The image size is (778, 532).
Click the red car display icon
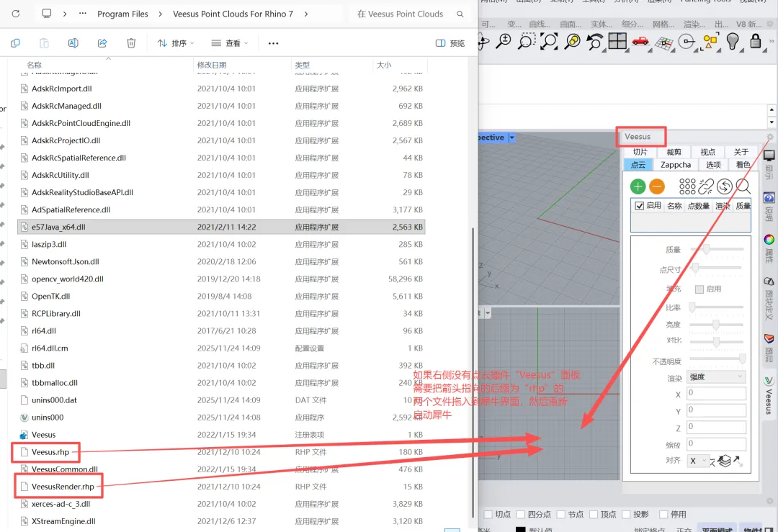coord(640,41)
